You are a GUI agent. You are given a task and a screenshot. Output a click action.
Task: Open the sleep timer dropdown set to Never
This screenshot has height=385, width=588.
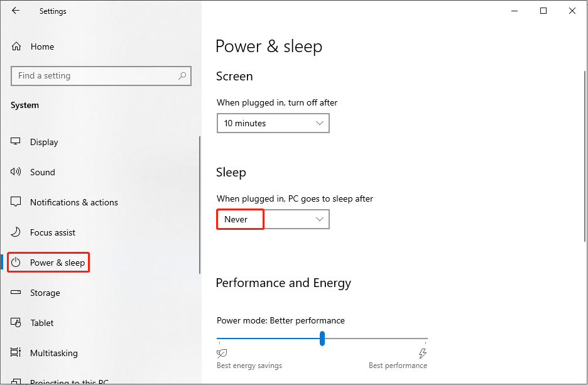(273, 219)
